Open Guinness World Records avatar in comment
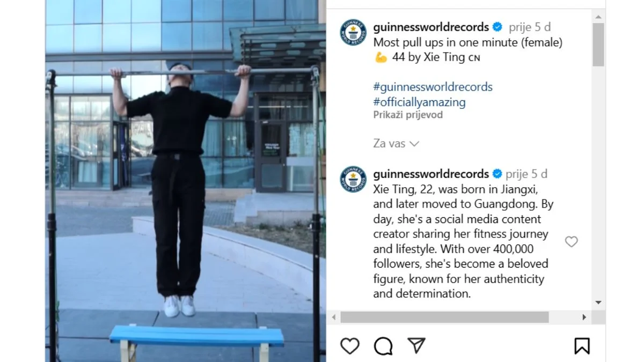Viewport: 644px width, 362px height. (353, 179)
